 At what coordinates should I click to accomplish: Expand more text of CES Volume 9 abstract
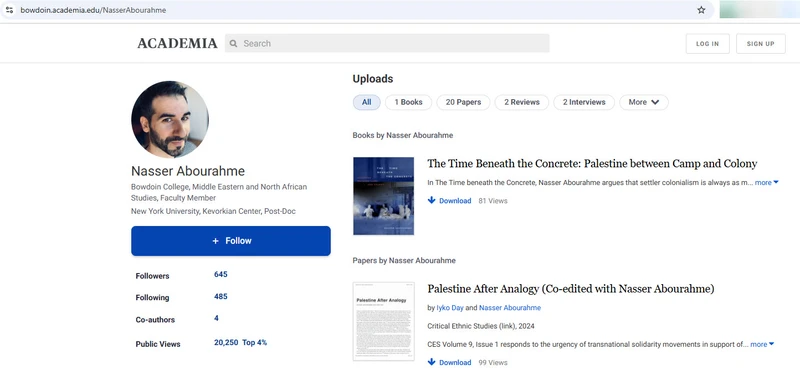[x=762, y=344]
